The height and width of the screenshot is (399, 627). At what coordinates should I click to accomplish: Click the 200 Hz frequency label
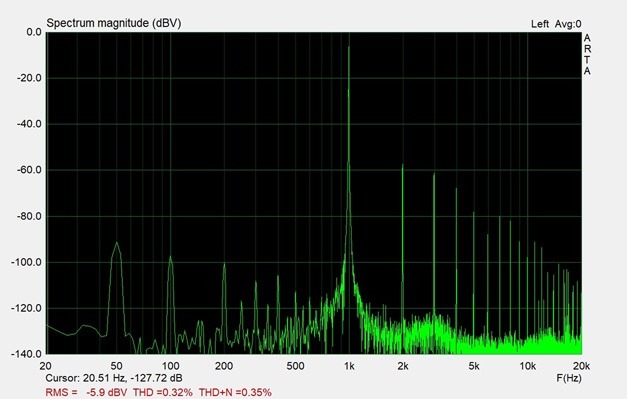[x=224, y=366]
